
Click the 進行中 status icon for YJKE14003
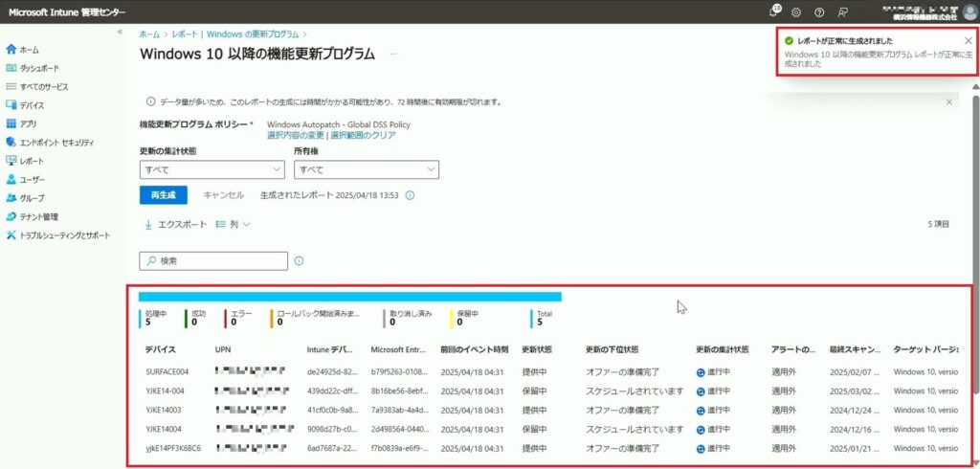point(701,411)
